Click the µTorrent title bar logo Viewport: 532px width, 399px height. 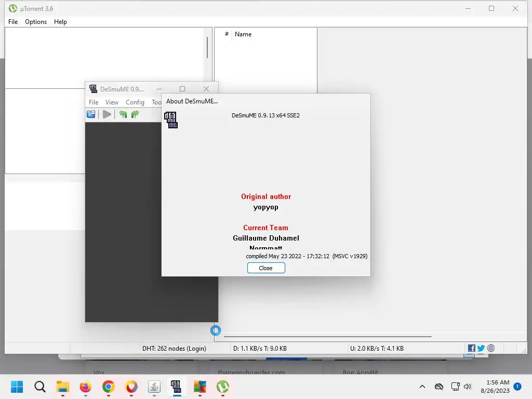(x=13, y=8)
